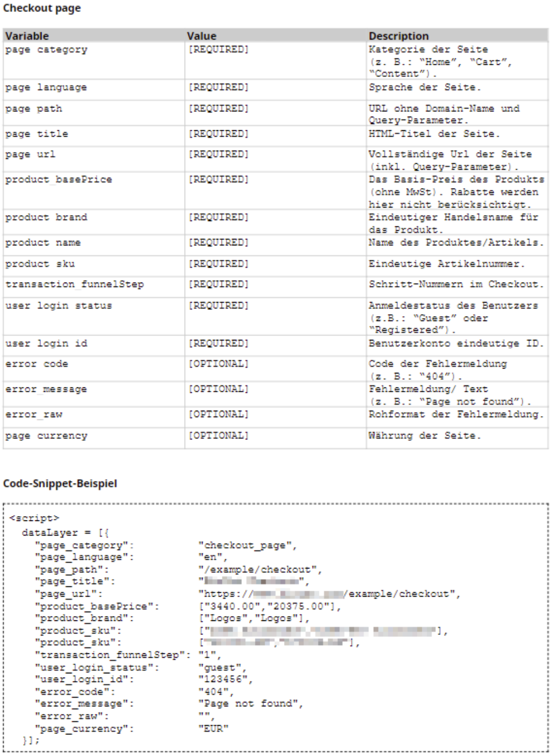
Task: Select "Schritt-Nummern im Checkout." description text
Action: 456,284
